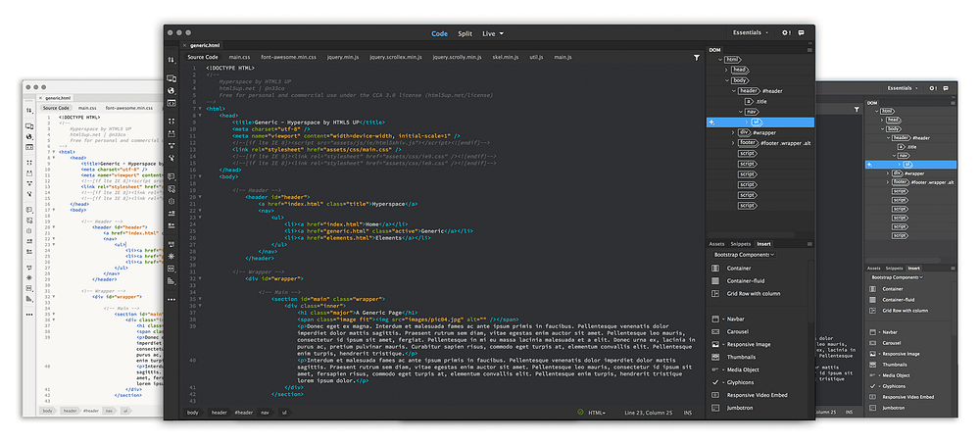Insert the Jumbotron component from the front window's Insert panel

(x=740, y=408)
